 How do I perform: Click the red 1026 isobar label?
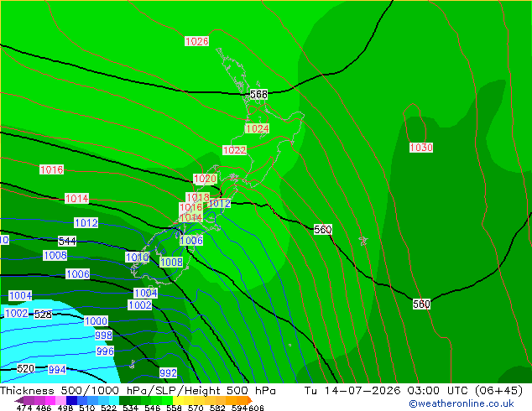(197, 41)
